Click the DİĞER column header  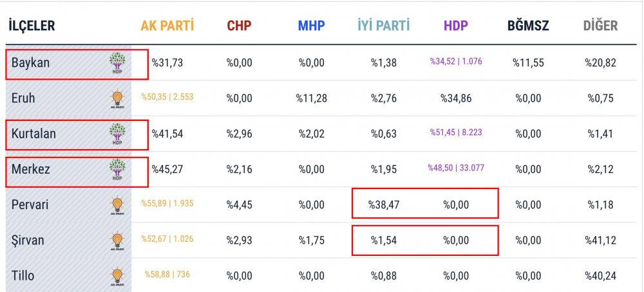coord(600,26)
